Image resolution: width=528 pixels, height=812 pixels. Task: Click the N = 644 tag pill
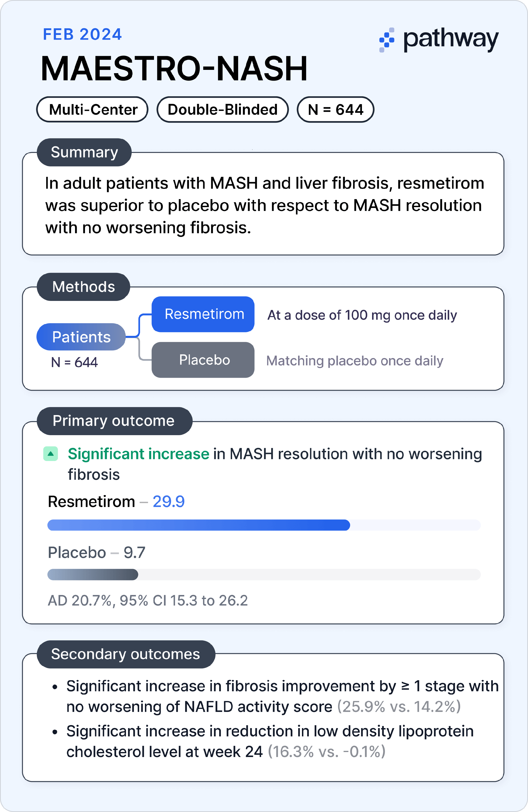coord(335,109)
